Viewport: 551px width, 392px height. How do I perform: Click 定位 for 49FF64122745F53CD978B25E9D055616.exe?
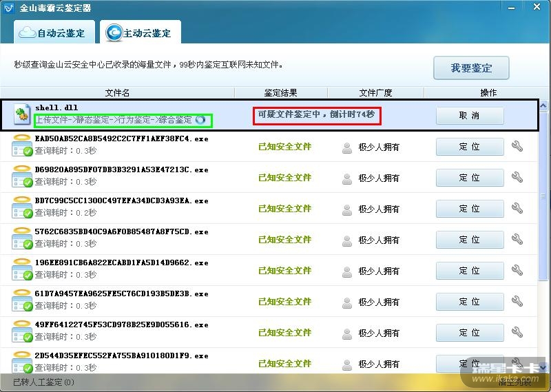(x=470, y=332)
